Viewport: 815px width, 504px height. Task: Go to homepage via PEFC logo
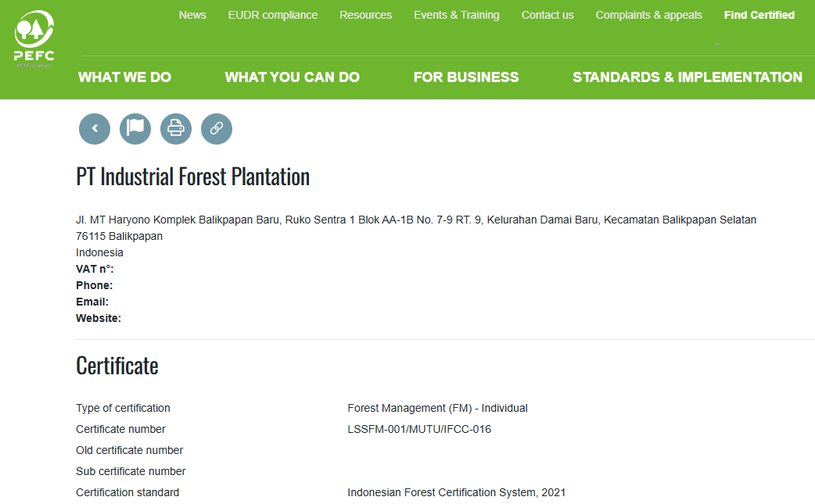coord(34,39)
